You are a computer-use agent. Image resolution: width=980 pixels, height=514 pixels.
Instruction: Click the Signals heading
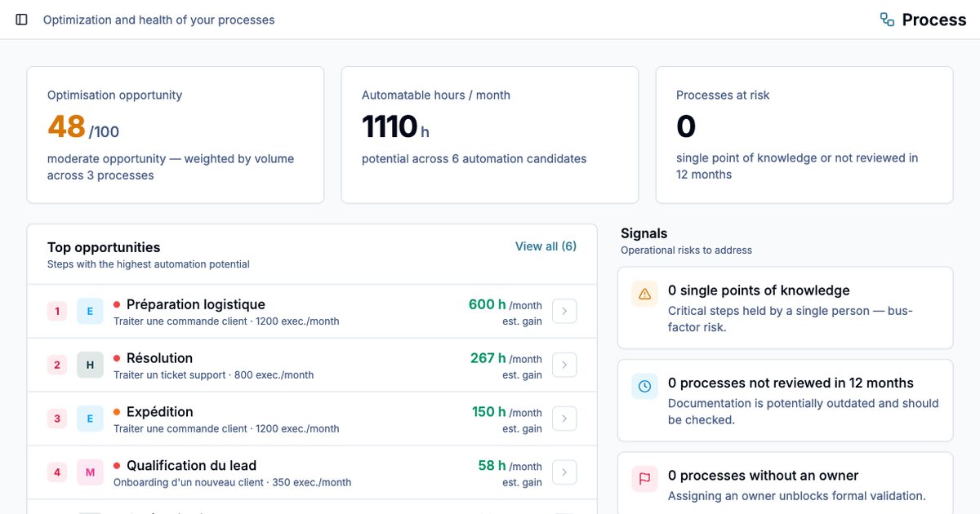644,233
